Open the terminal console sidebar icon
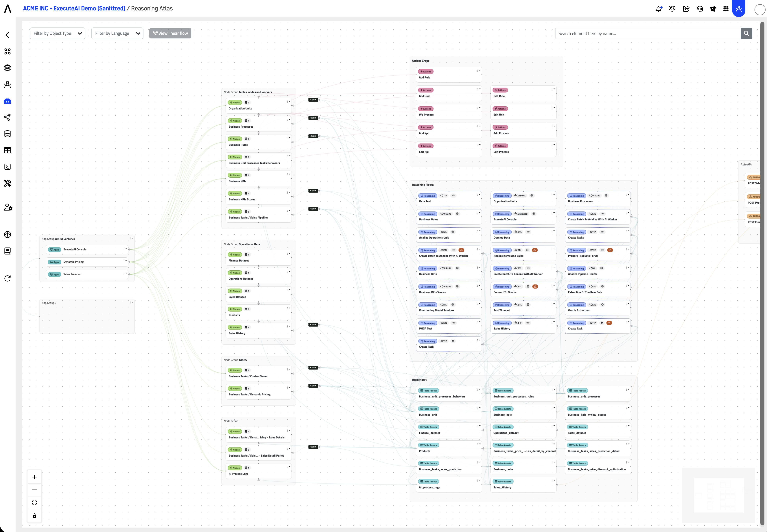Screen dimensions: 767x532 coord(7,167)
